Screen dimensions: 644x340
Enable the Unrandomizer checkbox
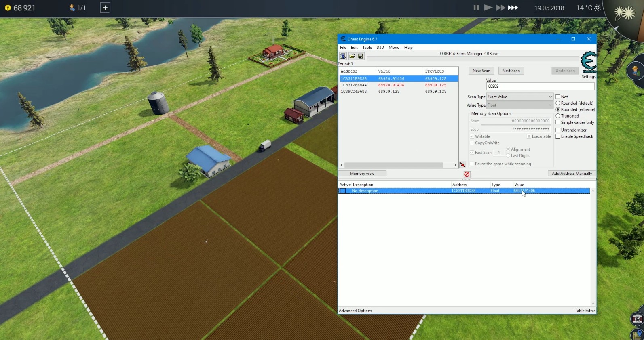[x=558, y=130]
